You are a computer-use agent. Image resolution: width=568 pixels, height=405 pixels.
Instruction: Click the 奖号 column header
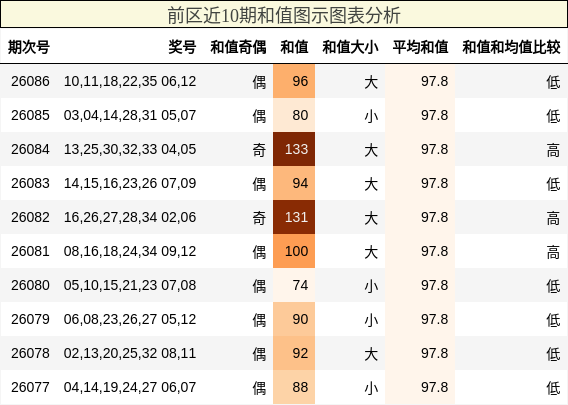pos(182,47)
